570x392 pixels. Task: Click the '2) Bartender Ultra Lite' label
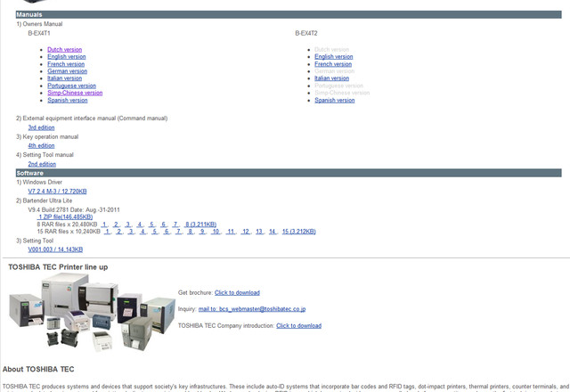(44, 200)
